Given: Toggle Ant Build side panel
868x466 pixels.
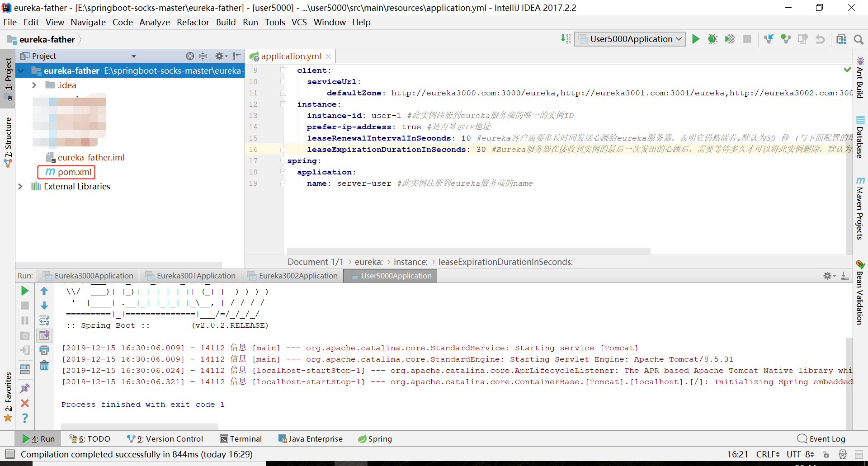Looking at the screenshot, I should [860, 77].
